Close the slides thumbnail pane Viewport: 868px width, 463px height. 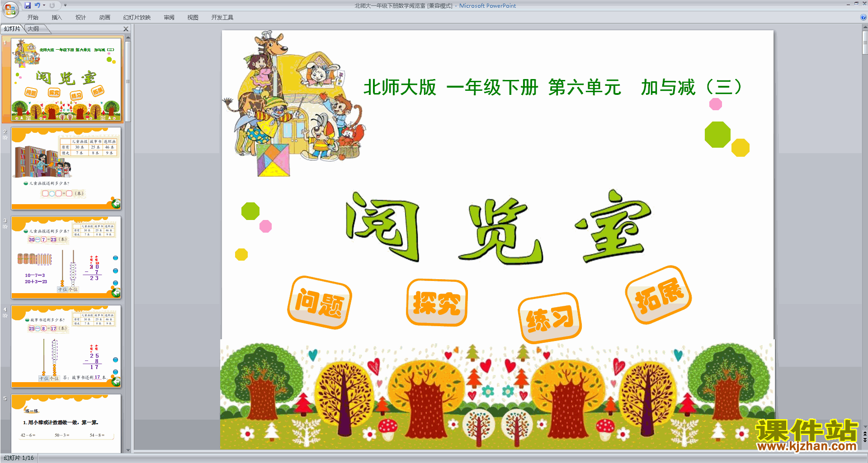pyautogui.click(x=126, y=29)
